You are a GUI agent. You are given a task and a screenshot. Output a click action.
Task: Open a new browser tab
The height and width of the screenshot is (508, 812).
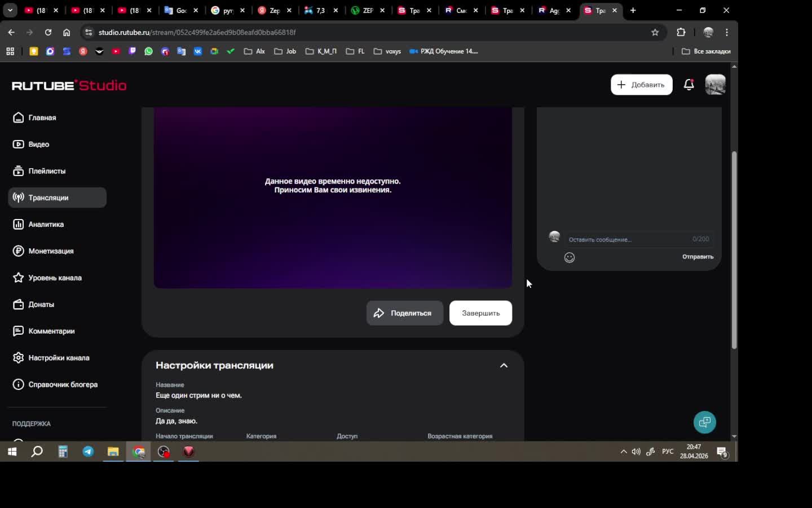633,10
